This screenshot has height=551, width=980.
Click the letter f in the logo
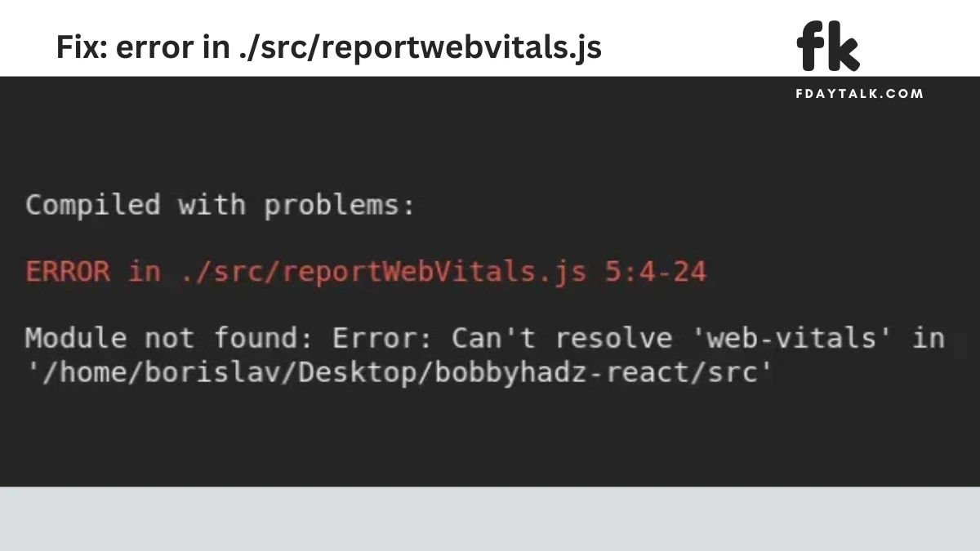[811, 45]
